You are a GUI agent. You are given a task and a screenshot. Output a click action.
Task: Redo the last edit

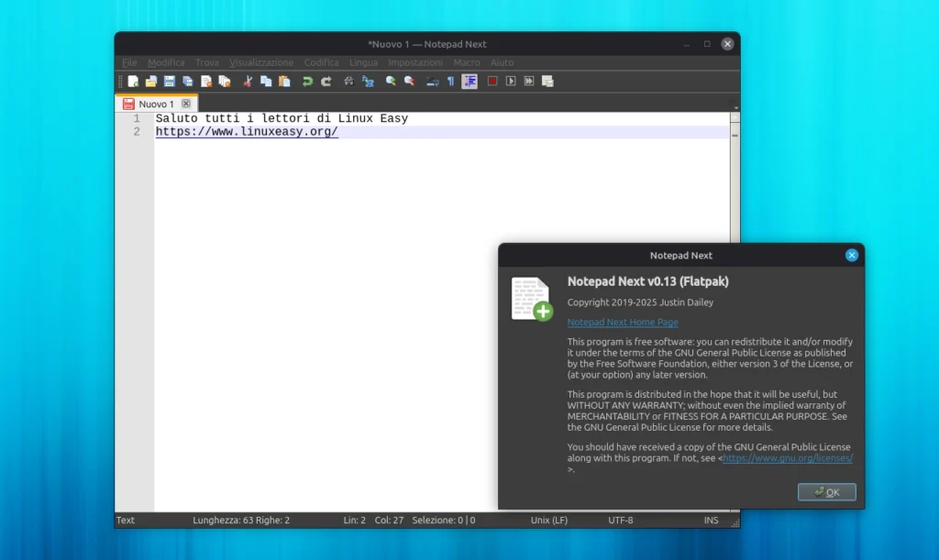[326, 81]
